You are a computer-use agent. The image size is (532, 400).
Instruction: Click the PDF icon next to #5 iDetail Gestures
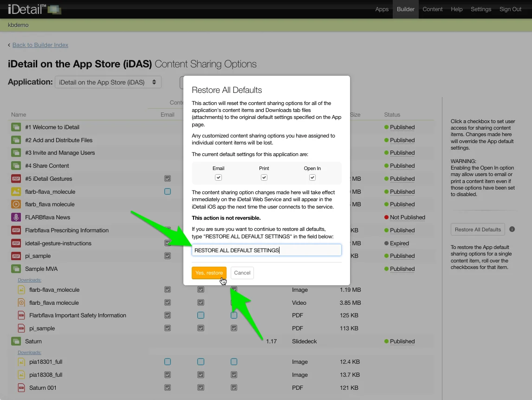pos(16,178)
